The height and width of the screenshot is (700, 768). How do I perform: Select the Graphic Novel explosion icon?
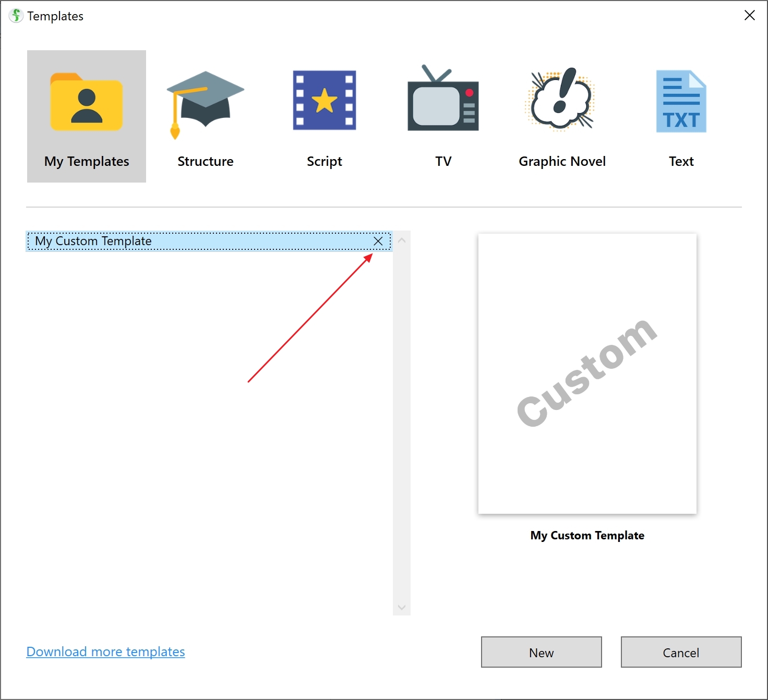pyautogui.click(x=562, y=99)
